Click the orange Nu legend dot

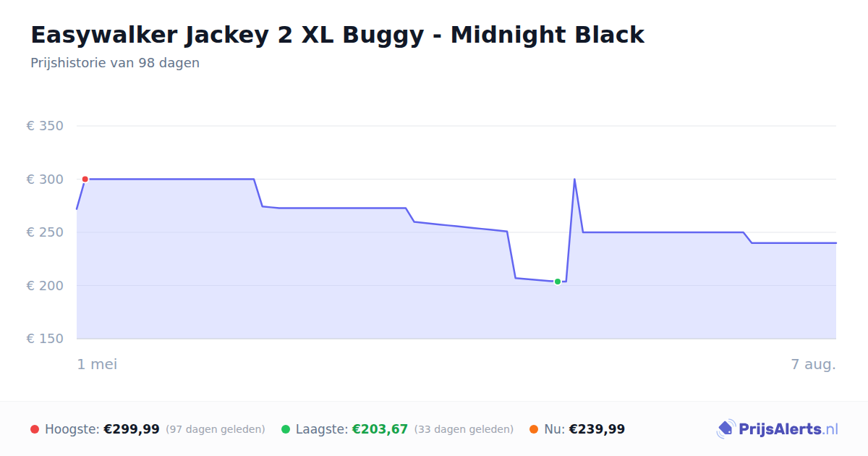(x=534, y=429)
